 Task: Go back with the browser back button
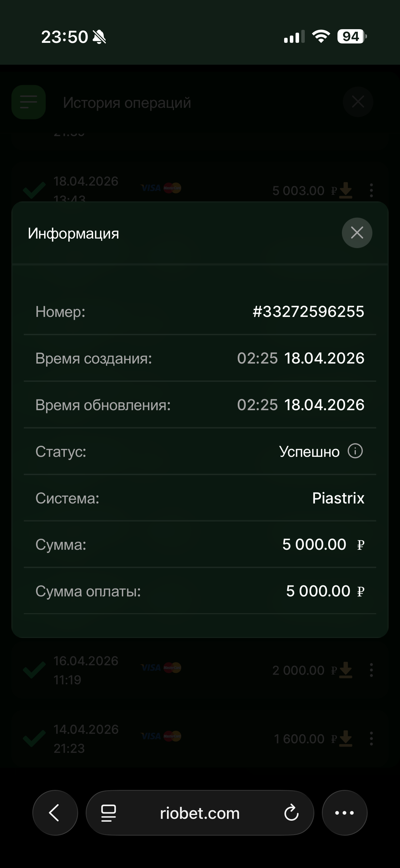tap(55, 813)
